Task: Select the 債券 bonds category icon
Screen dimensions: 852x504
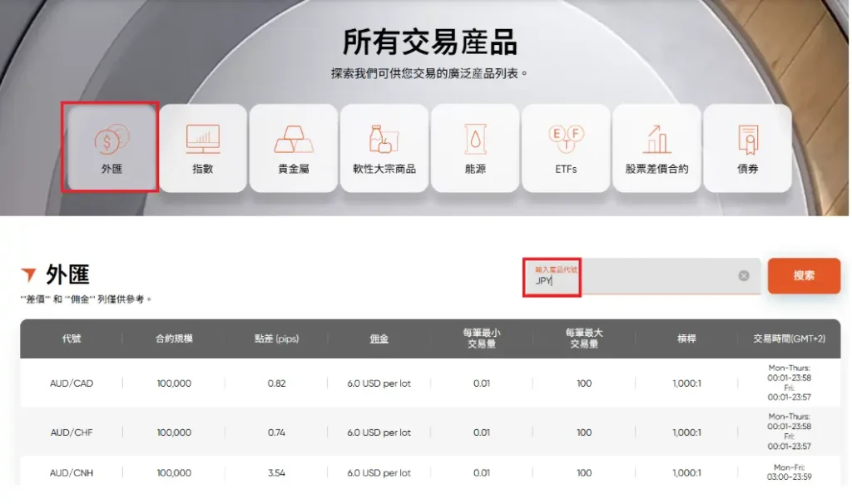Action: [747, 148]
